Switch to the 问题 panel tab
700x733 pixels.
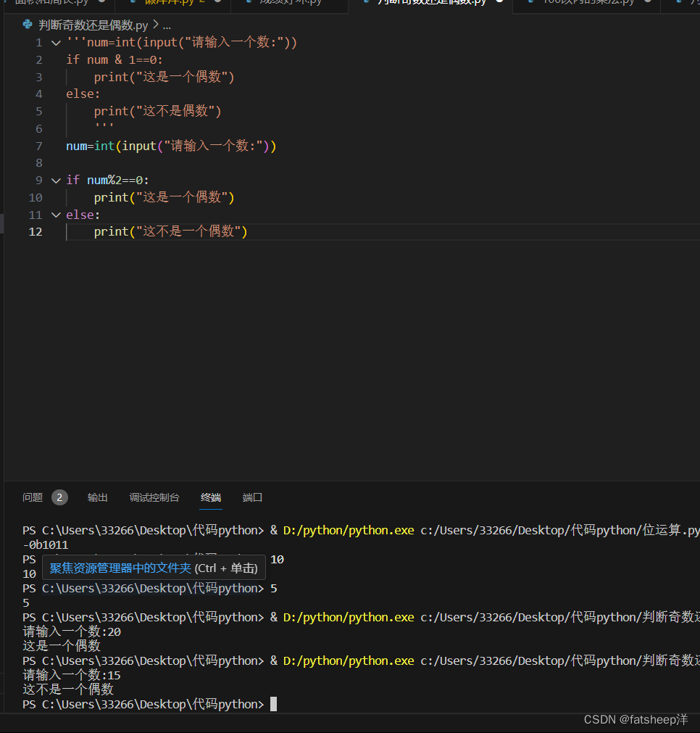pos(33,497)
